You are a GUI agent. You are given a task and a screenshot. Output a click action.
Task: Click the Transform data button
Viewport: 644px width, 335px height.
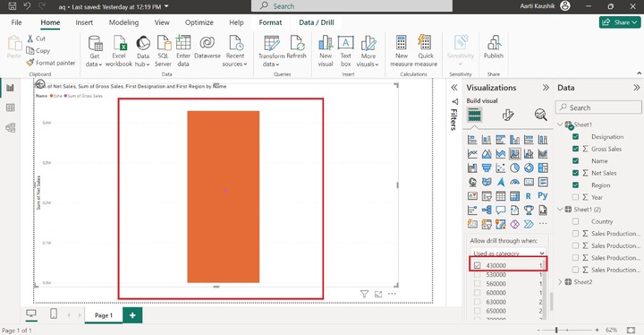click(x=272, y=51)
